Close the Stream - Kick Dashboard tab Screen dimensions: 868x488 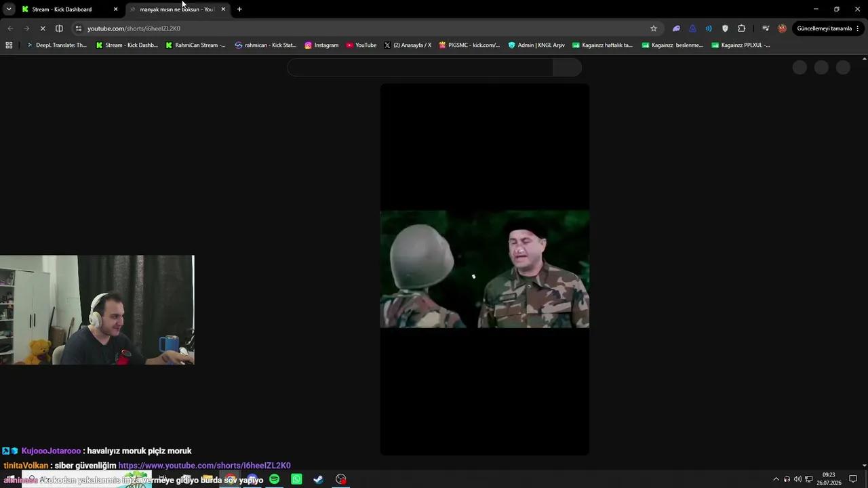[x=115, y=9]
